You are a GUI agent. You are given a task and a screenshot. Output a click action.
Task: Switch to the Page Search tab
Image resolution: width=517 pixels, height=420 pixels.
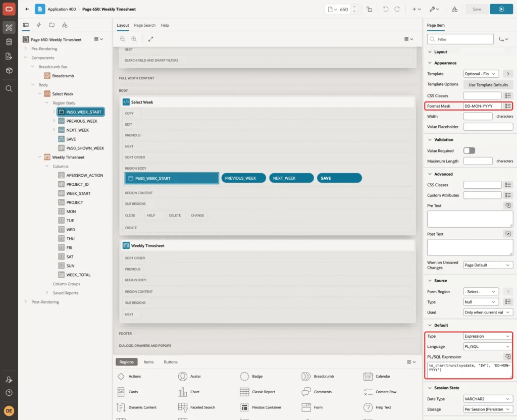pyautogui.click(x=144, y=25)
